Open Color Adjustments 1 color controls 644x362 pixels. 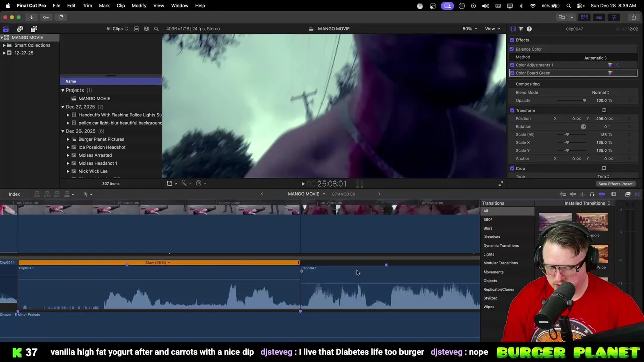(x=610, y=65)
